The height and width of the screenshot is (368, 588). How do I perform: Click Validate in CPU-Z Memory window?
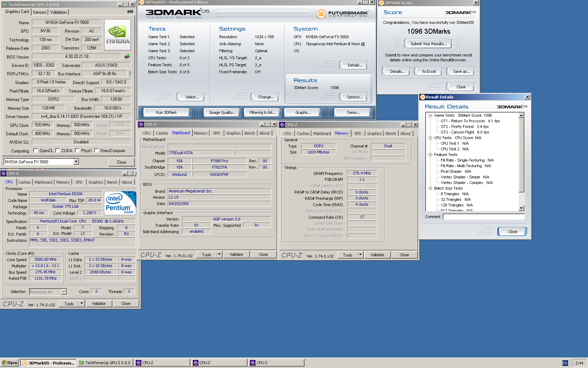(x=377, y=255)
